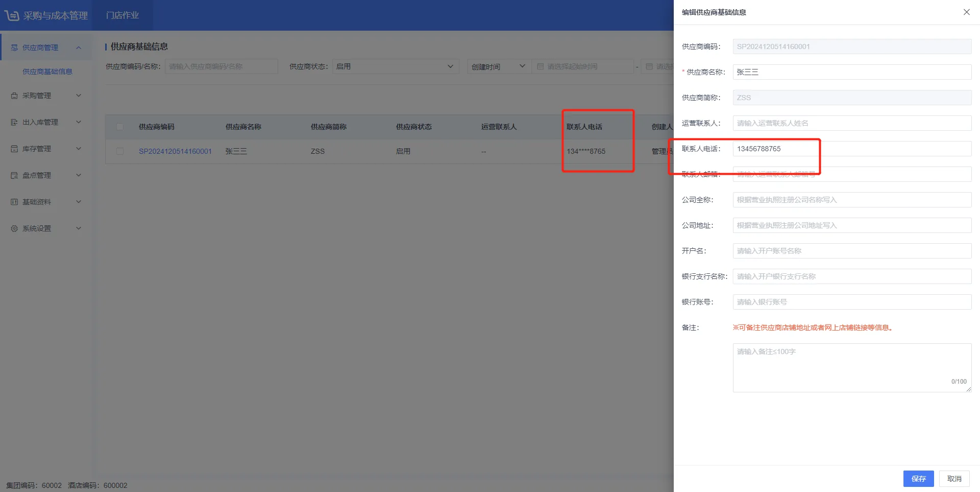This screenshot has width=980, height=492.
Task: Click the 开户名 input field
Action: pyautogui.click(x=852, y=251)
